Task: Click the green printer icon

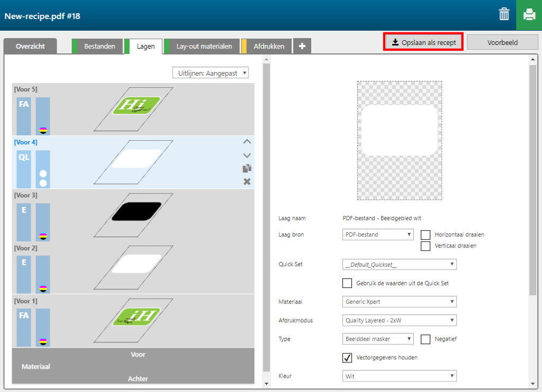Action: pos(529,15)
